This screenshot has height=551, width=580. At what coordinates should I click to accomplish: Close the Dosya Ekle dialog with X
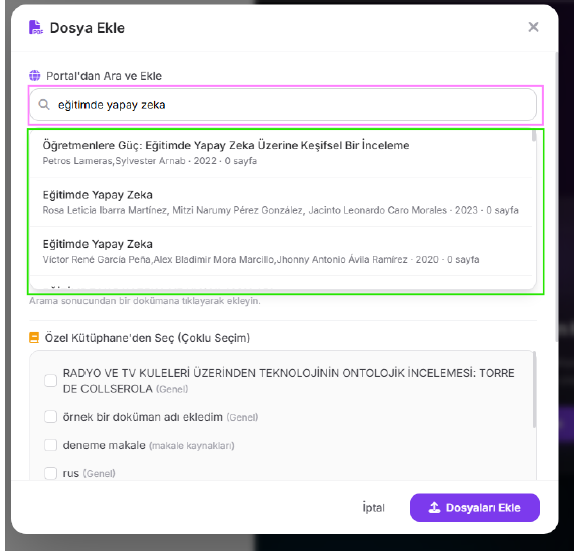(533, 27)
